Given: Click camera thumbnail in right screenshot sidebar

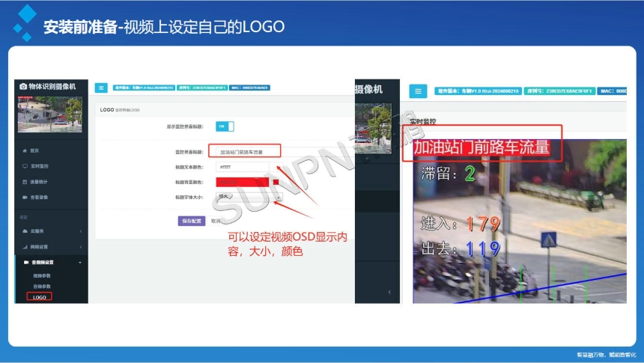Looking at the screenshot, I should [x=374, y=128].
